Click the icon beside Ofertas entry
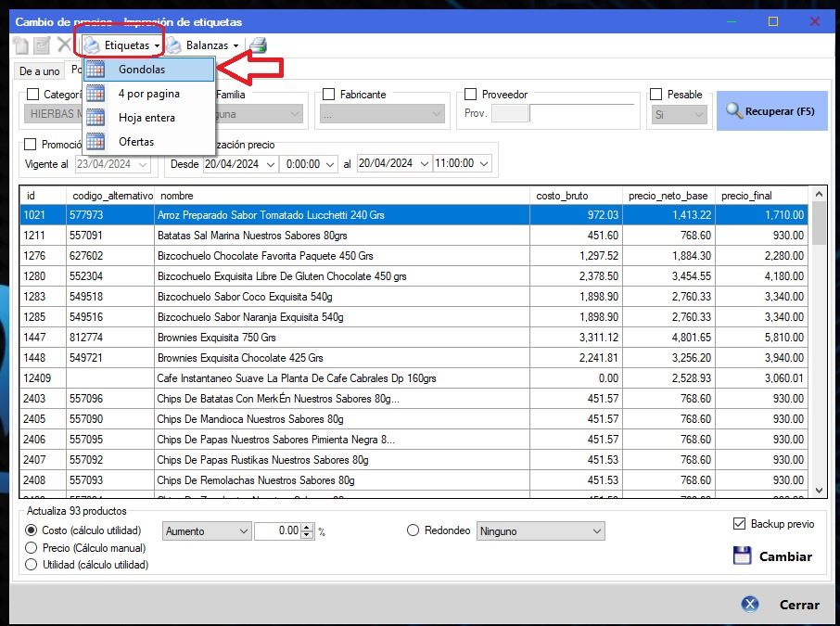Screen dimensions: 840x626 (x=95, y=142)
